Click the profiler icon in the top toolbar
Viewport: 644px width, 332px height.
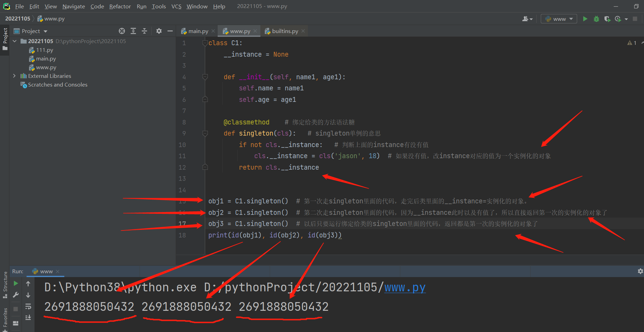[618, 19]
